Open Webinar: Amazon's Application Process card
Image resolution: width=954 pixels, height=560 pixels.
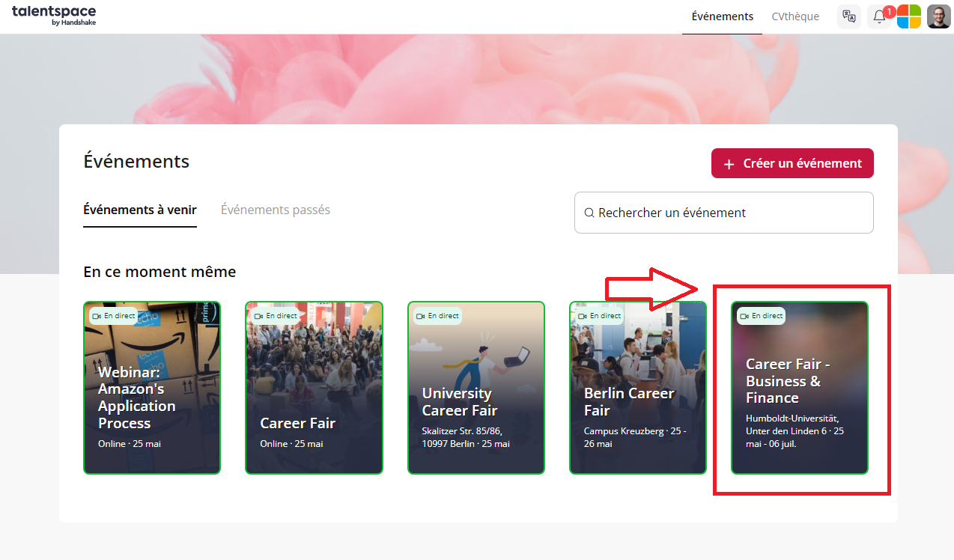[152, 388]
